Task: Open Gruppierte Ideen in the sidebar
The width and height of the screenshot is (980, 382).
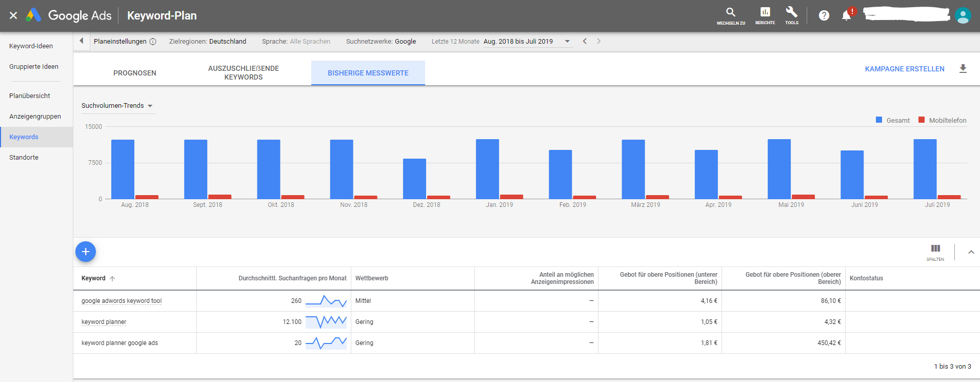Action: pyautogui.click(x=34, y=67)
